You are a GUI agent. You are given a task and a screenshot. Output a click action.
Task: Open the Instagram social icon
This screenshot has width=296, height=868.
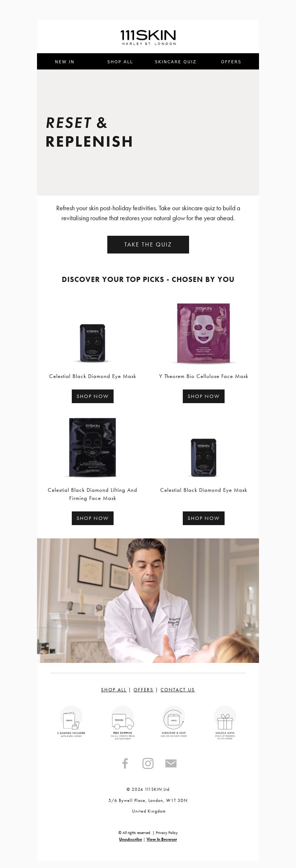(x=148, y=763)
